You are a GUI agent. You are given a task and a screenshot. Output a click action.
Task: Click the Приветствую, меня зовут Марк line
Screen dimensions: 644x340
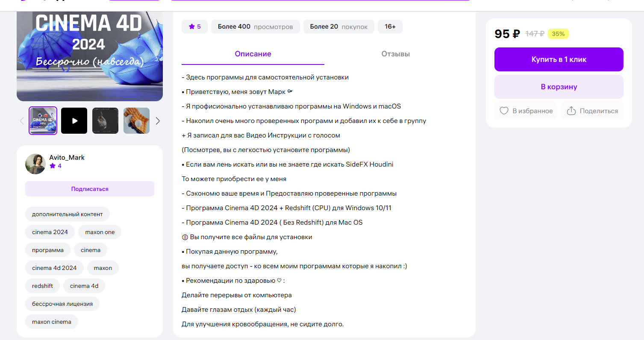(237, 92)
